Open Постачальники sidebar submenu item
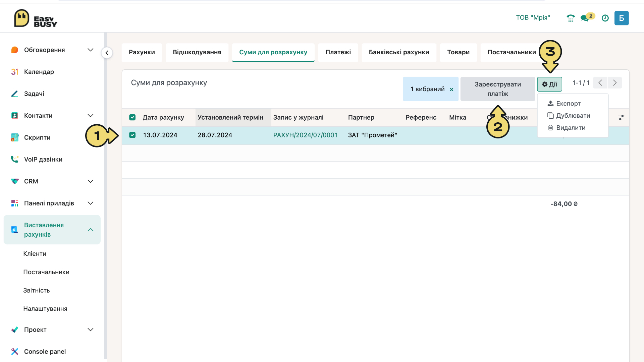Viewport: 644px width, 362px height. pos(46,272)
